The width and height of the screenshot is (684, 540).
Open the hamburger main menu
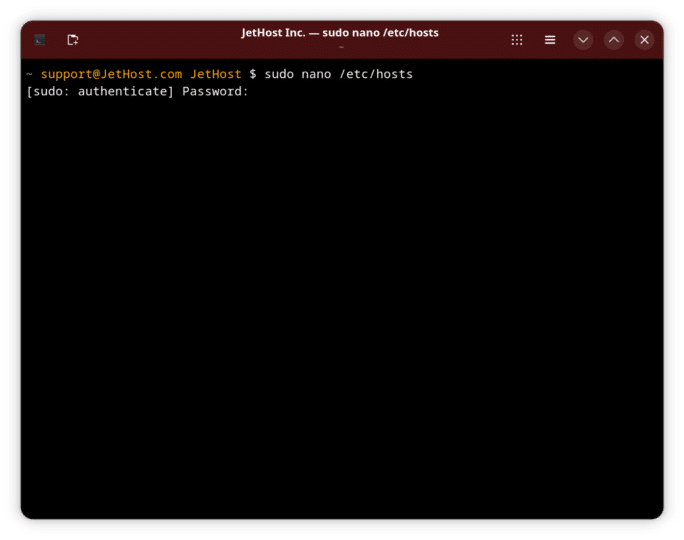coord(550,40)
